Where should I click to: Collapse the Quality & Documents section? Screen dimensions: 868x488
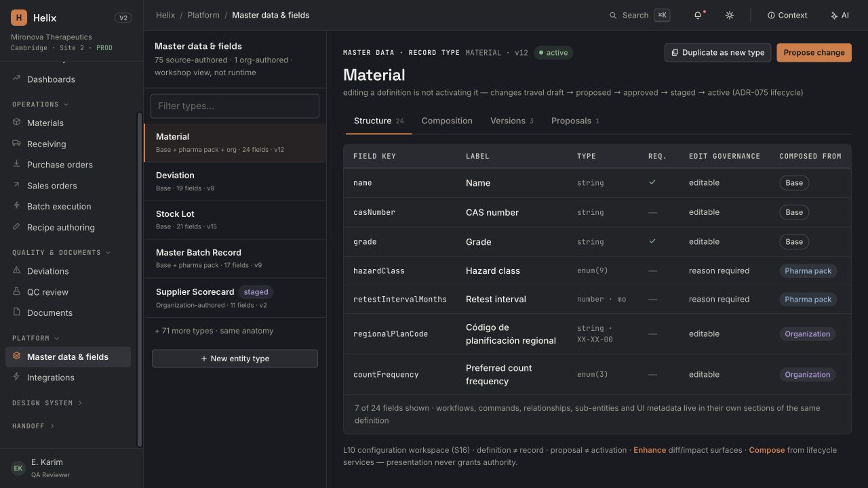[x=62, y=252]
